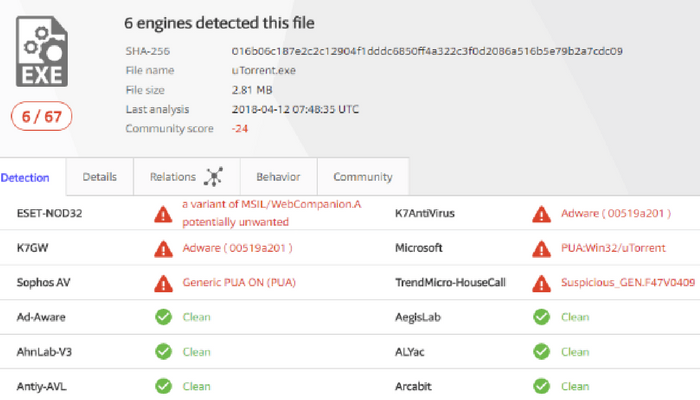Image resolution: width=700 pixels, height=400 pixels.
Task: Click the K7GW engine name
Action: tap(32, 248)
